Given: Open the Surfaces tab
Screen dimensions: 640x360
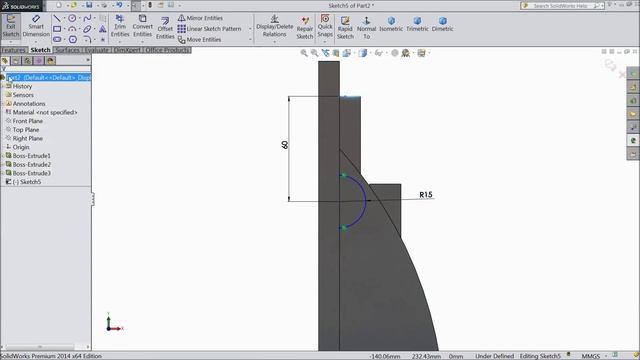Looking at the screenshot, I should [67, 50].
